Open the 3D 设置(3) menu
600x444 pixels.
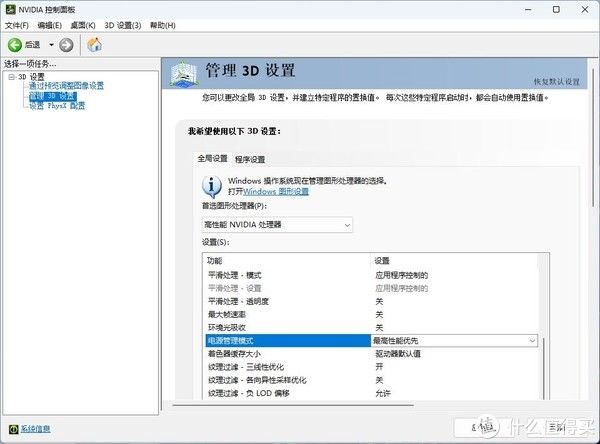tap(123, 25)
